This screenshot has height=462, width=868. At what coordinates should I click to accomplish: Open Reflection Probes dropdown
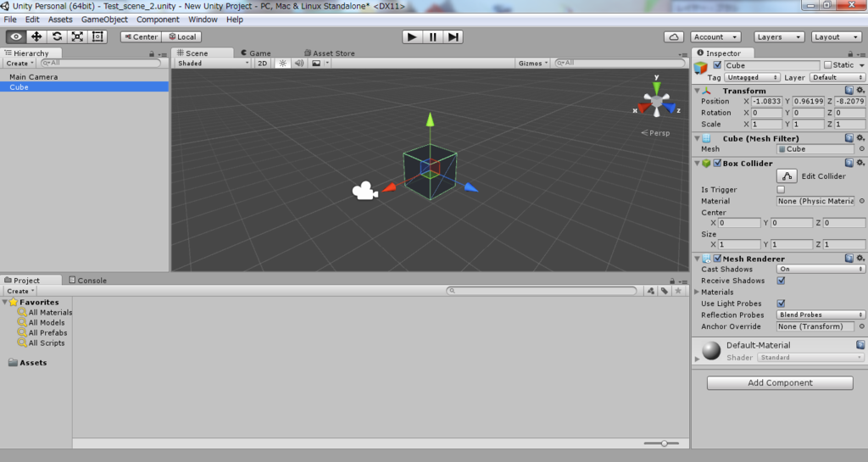coord(821,314)
